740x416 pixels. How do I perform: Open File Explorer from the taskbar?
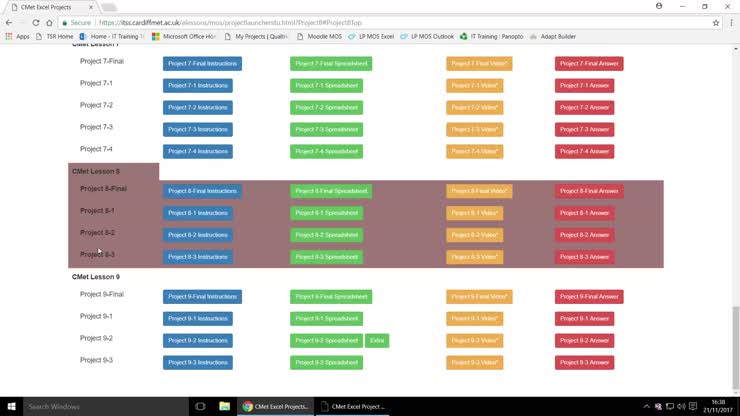point(225,407)
